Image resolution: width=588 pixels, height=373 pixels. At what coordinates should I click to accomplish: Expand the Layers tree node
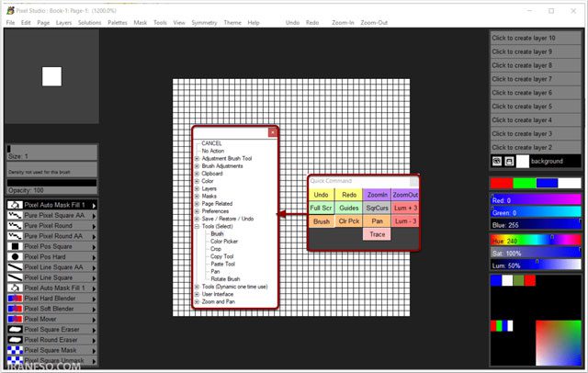[x=197, y=188]
